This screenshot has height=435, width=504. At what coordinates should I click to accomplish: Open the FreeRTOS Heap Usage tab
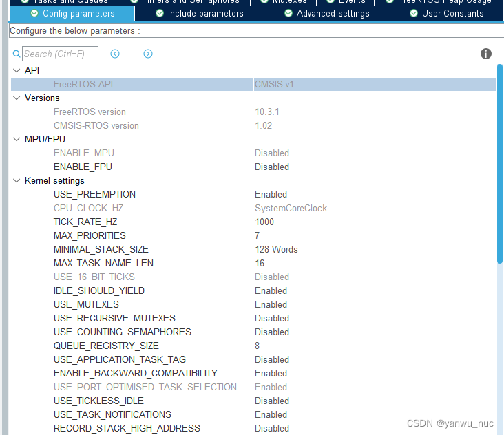pos(439,2)
